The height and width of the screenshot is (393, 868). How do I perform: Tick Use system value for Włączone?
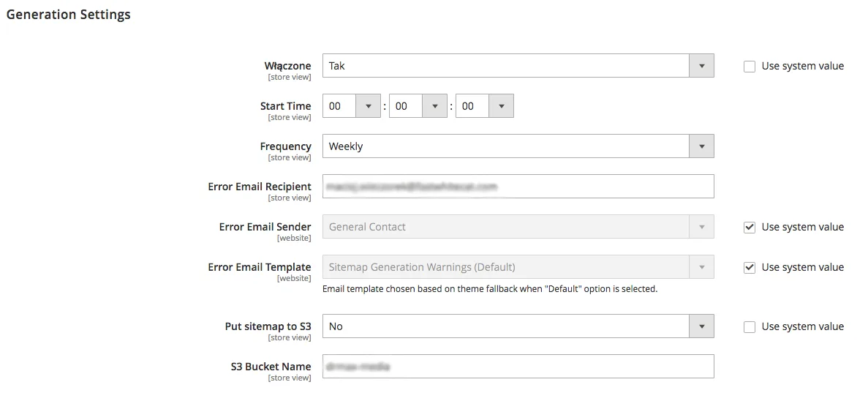click(750, 67)
